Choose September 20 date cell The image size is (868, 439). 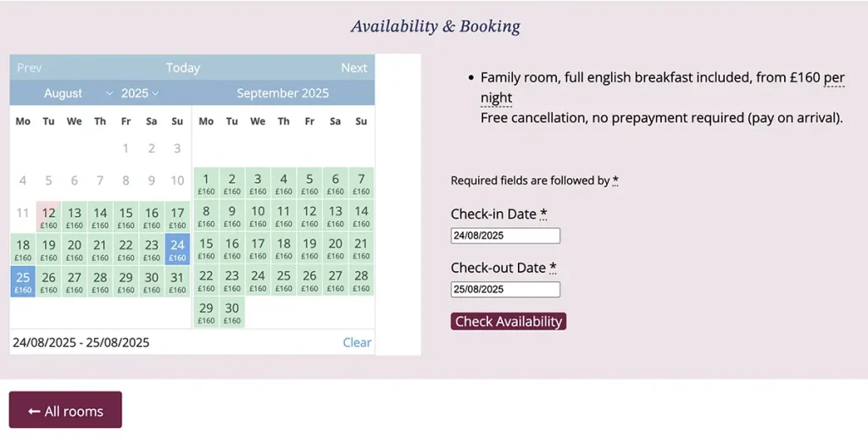pos(335,247)
